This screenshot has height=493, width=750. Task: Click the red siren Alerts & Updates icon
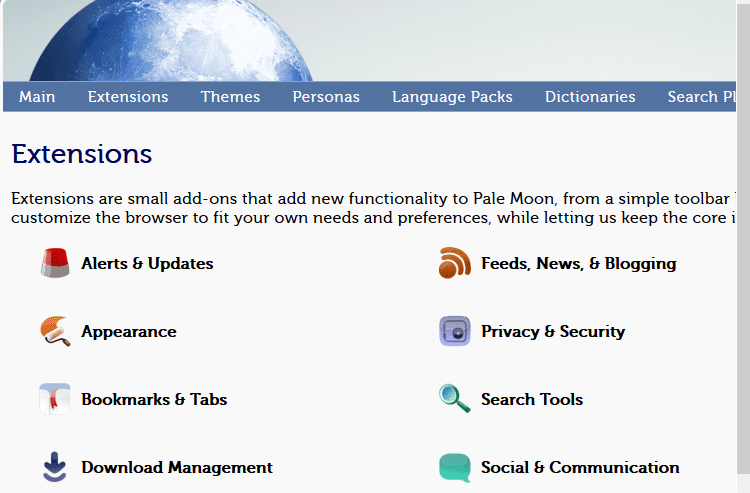point(55,263)
